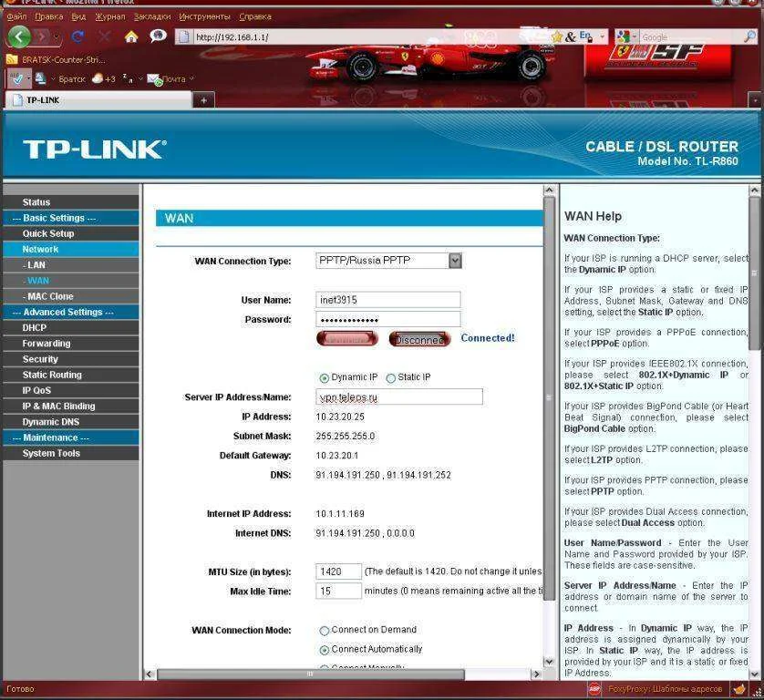Click the Stop loading X icon

point(104,36)
